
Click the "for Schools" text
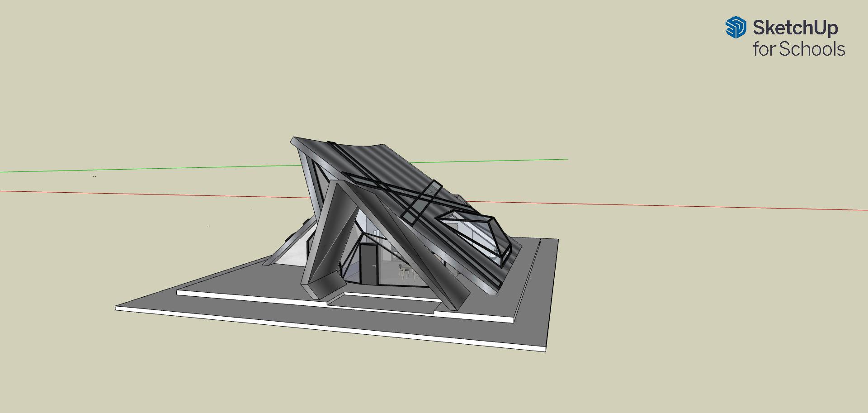point(799,49)
